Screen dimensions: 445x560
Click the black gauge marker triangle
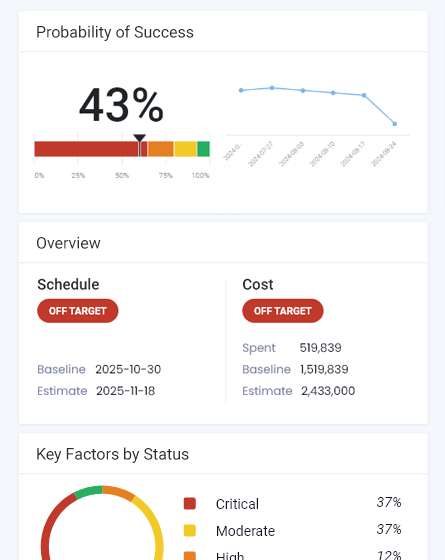(x=139, y=138)
